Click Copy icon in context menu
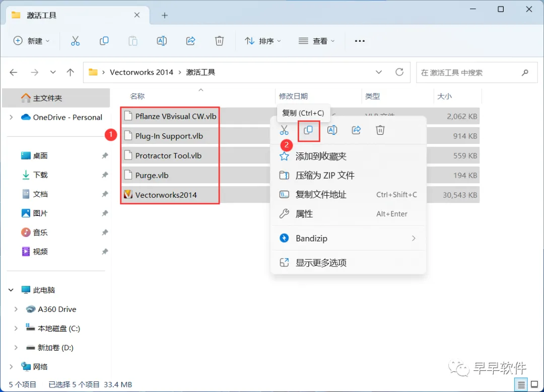Screen dimensions: 544x392 pyautogui.click(x=308, y=130)
